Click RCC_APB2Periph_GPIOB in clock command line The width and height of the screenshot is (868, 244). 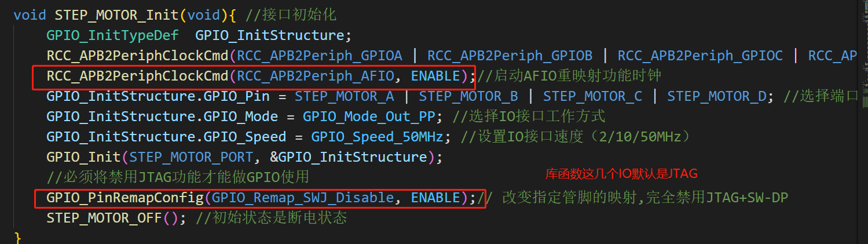pos(510,55)
